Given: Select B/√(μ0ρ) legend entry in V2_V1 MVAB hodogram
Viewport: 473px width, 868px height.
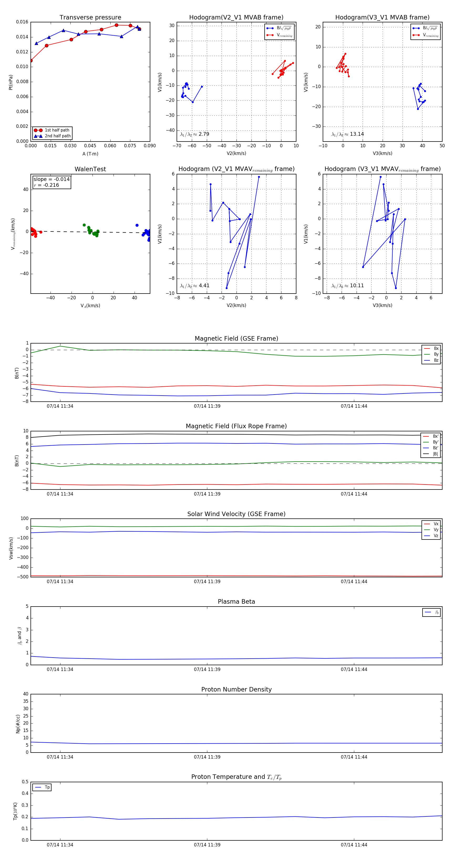Looking at the screenshot, I should pyautogui.click(x=279, y=28).
